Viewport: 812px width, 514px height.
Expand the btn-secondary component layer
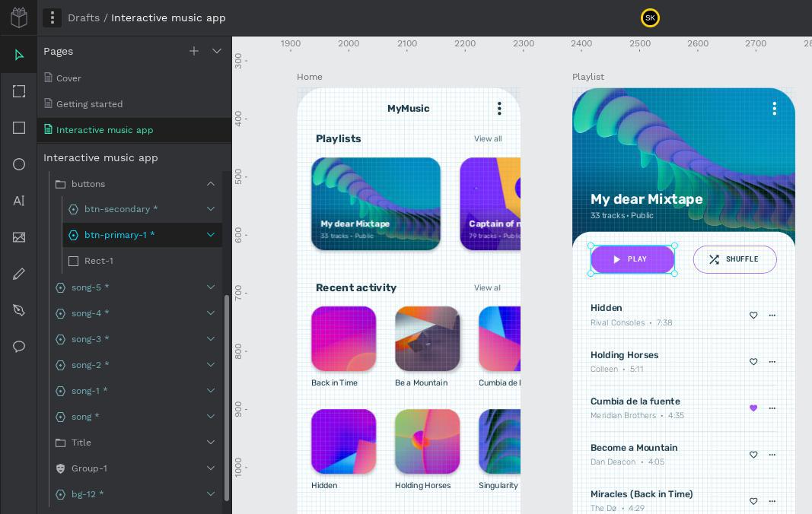tap(211, 209)
